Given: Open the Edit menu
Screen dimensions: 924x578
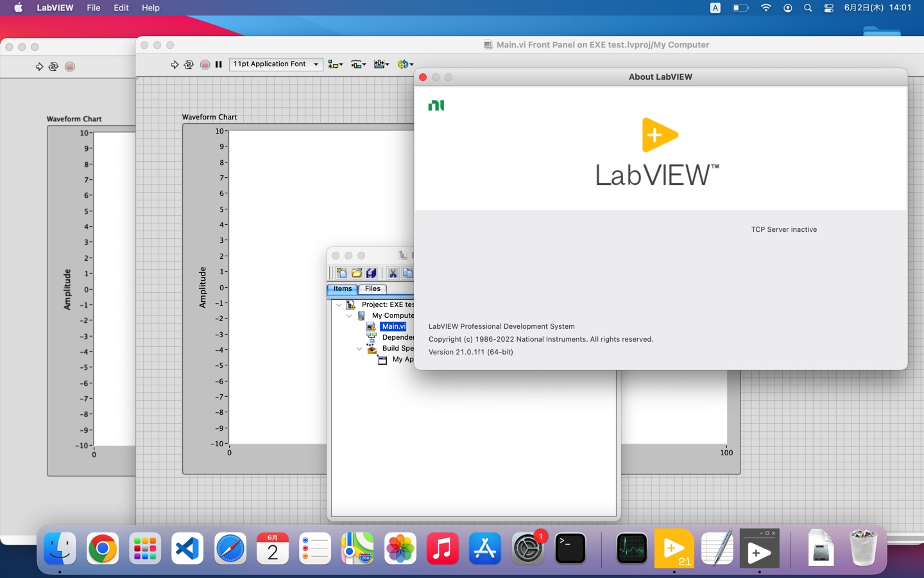Looking at the screenshot, I should tap(121, 8).
